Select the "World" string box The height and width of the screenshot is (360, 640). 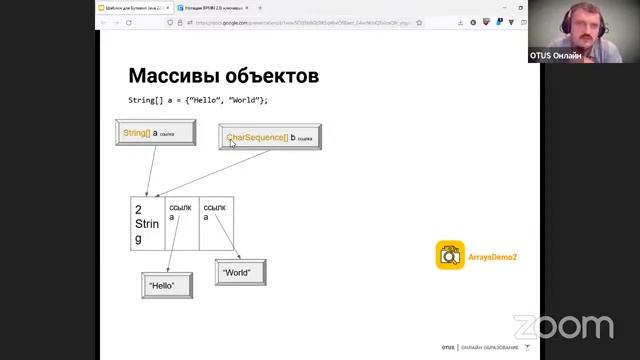click(241, 272)
